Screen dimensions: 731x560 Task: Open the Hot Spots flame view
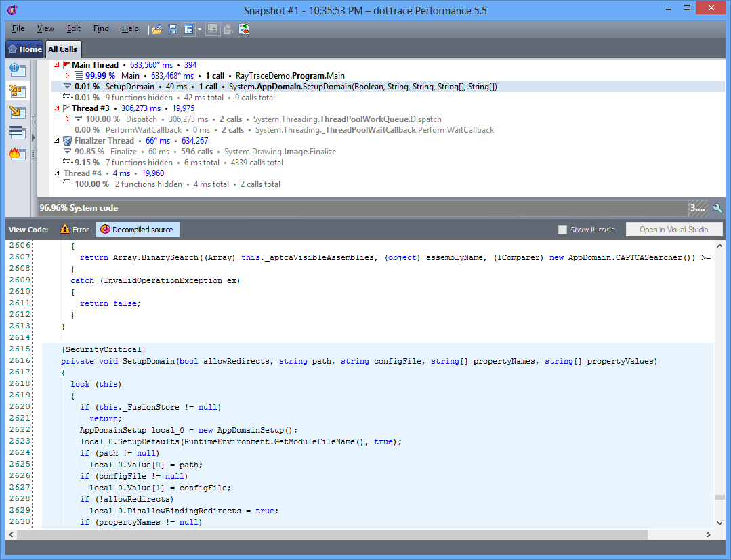coord(17,154)
